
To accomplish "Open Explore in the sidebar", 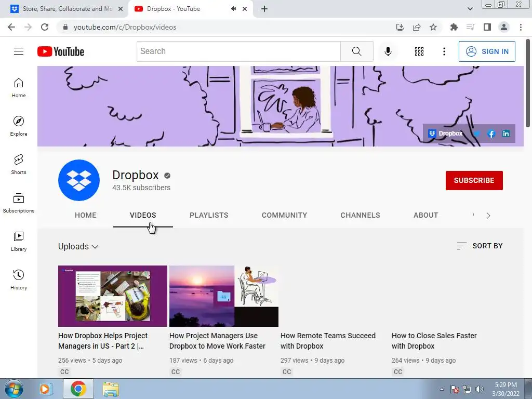I will pos(19,126).
